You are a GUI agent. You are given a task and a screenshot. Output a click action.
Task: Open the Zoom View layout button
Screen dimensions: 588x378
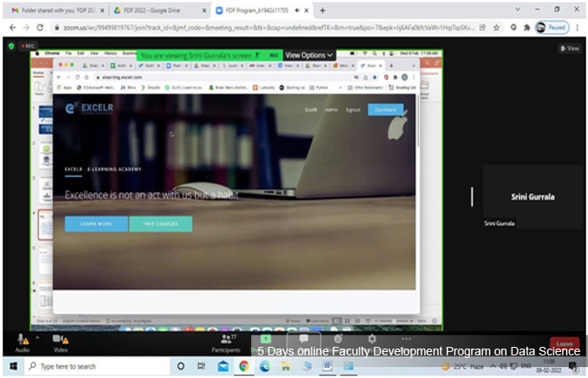pyautogui.click(x=570, y=49)
